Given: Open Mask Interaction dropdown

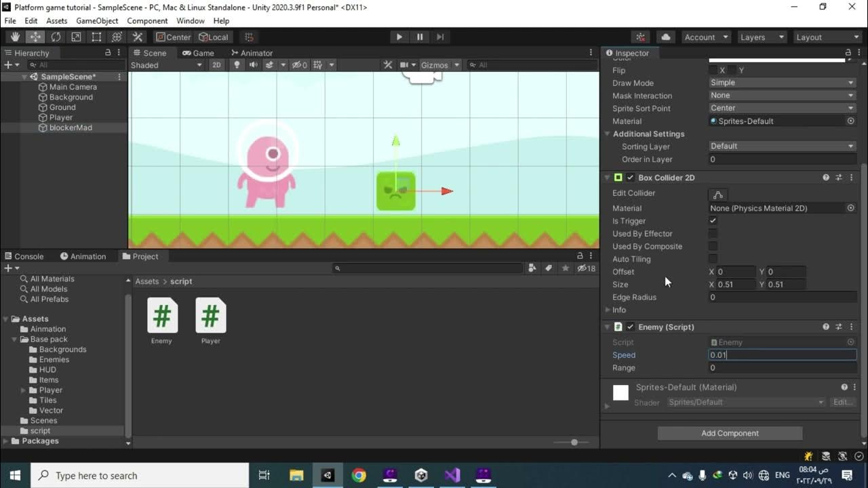Looking at the screenshot, I should coord(783,96).
